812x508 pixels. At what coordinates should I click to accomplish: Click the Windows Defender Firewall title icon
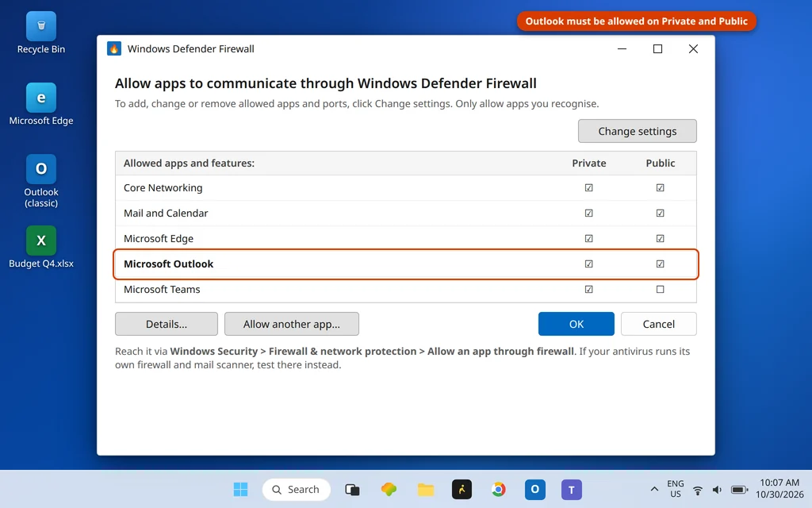click(x=114, y=48)
